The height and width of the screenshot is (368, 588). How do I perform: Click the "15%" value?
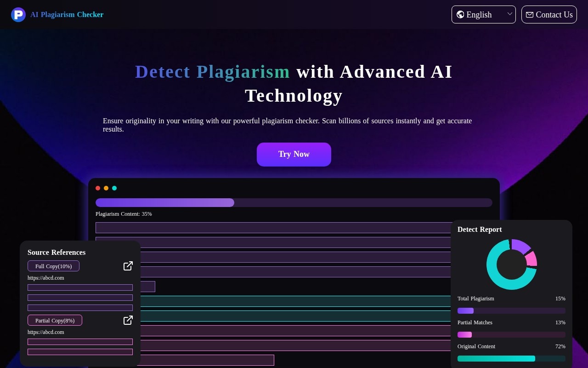pos(560,299)
